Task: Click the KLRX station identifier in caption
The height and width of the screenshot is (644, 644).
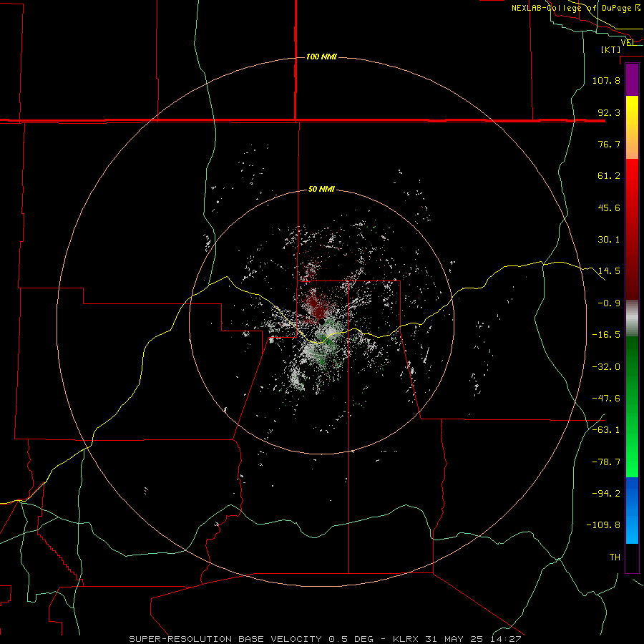Action: (x=406, y=639)
